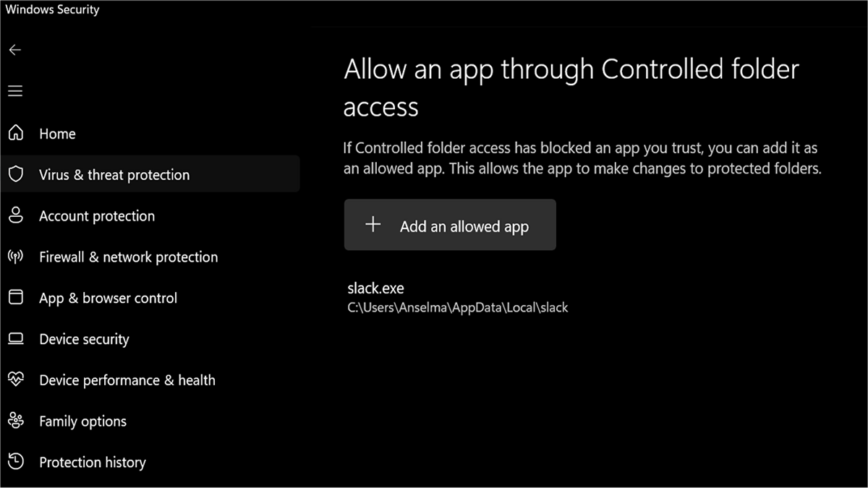
Task: Navigate to Family options
Action: pos(82,421)
